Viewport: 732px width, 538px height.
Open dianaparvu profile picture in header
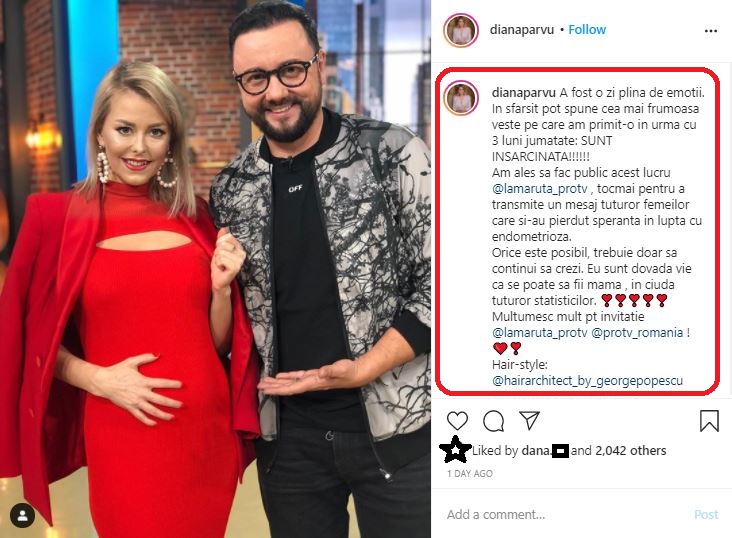(x=461, y=30)
